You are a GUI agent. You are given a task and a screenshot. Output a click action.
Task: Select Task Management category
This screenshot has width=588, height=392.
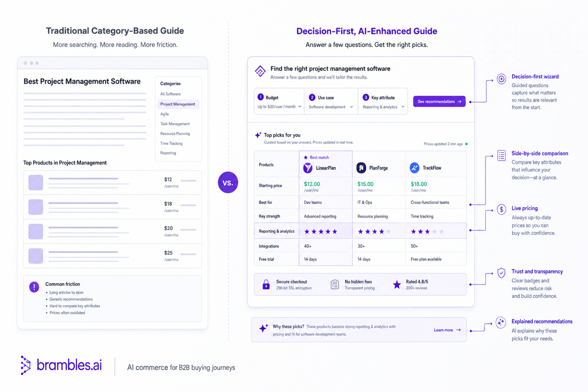pyautogui.click(x=175, y=124)
